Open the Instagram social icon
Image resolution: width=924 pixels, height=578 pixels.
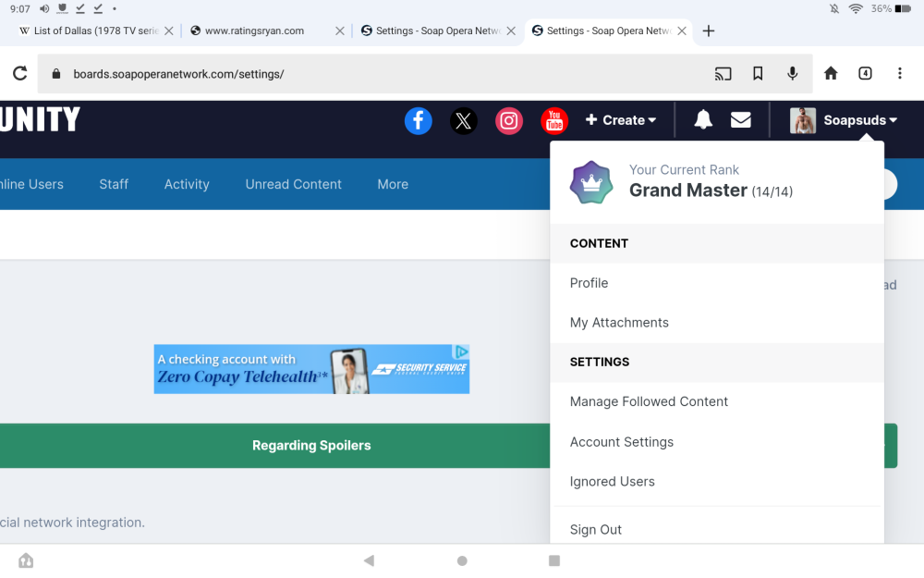pos(509,120)
